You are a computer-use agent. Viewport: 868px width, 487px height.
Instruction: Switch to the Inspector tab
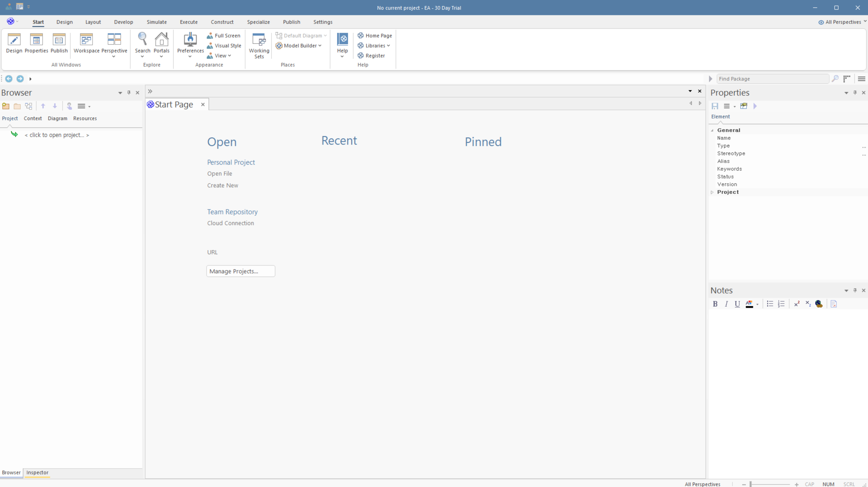point(37,472)
